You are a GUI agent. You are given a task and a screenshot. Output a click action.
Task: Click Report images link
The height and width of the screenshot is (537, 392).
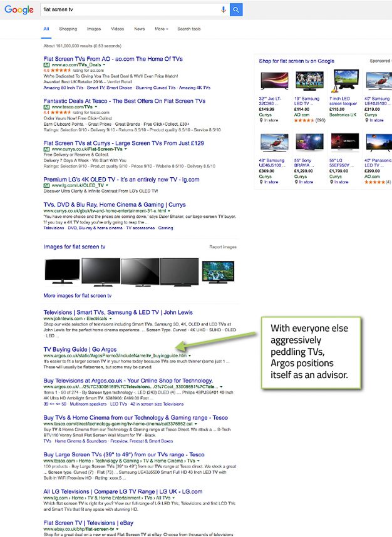(x=223, y=247)
